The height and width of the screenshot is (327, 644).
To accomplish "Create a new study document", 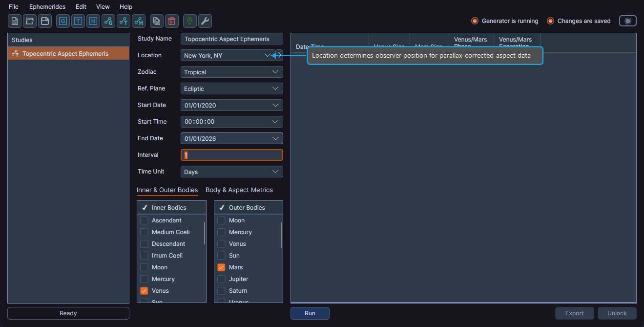I will click(14, 21).
